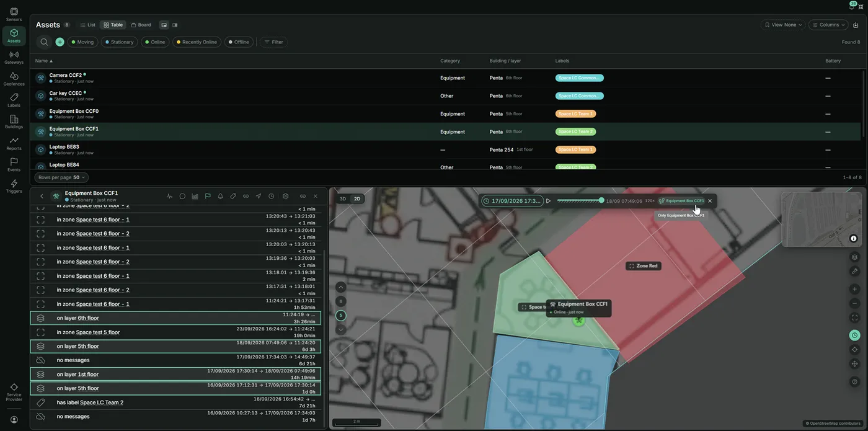Open the bell notifications icon for Equipment Box CCF1
Screen dimensions: 868x431
tap(220, 196)
